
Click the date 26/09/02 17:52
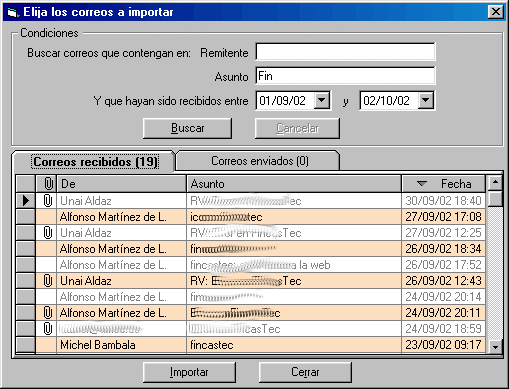coord(443,265)
